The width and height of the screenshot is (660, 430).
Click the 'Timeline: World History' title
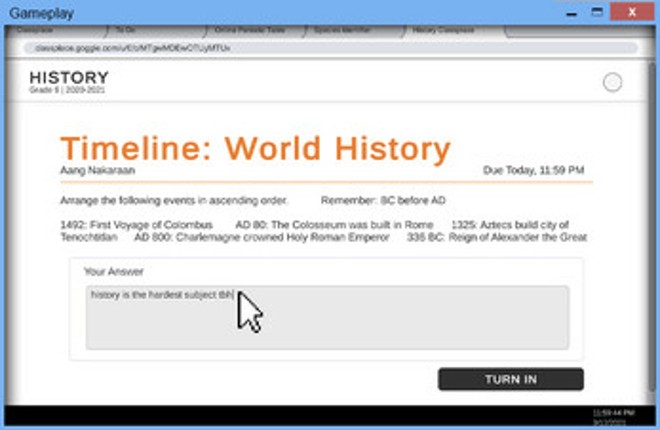255,149
